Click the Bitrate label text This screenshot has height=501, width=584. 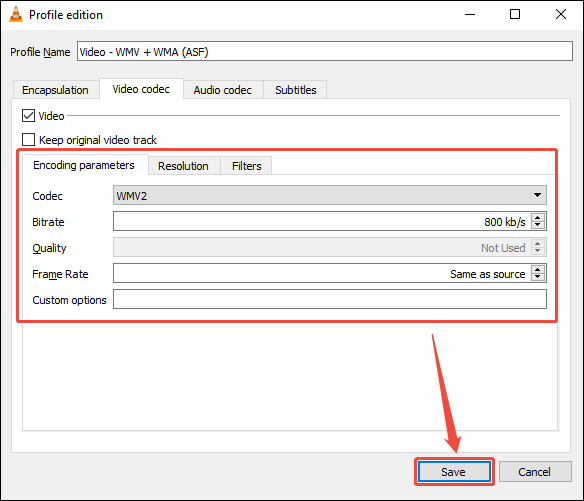[x=48, y=222]
